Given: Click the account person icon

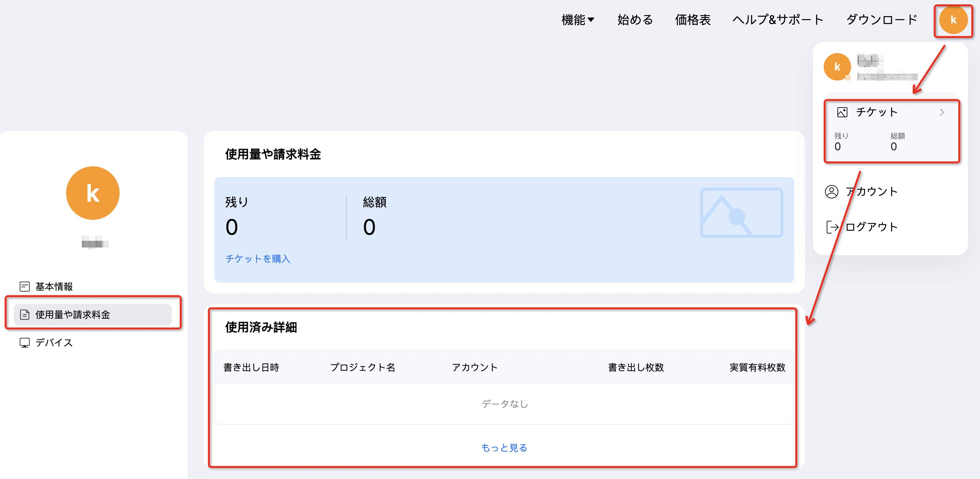Looking at the screenshot, I should pos(831,191).
